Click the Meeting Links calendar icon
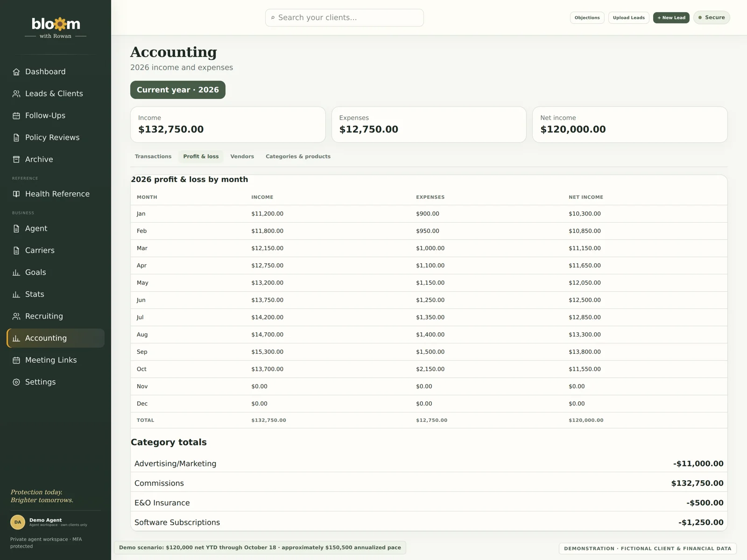Screen dimensions: 747x560 click(16, 360)
